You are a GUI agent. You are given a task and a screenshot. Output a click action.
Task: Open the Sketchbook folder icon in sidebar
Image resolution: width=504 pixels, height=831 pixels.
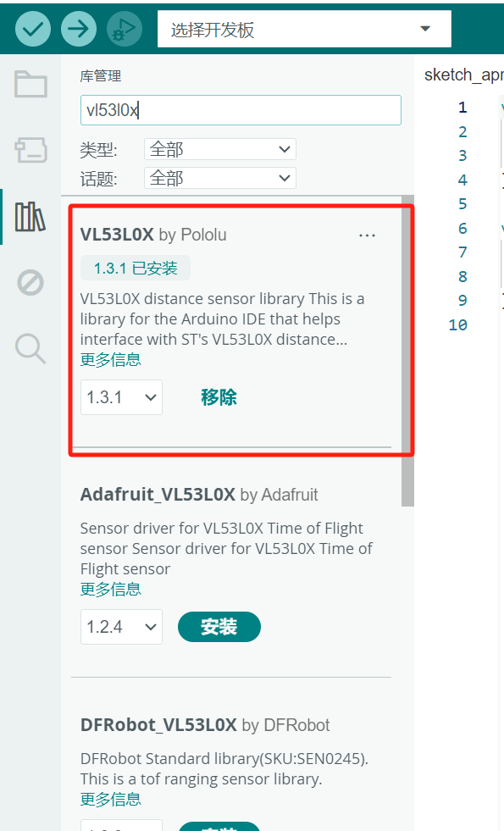point(30,84)
